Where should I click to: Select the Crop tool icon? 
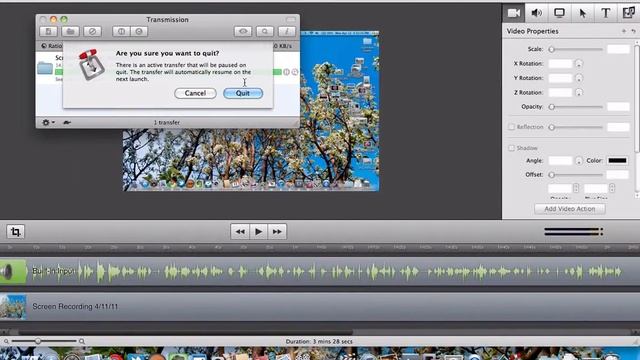(16, 232)
